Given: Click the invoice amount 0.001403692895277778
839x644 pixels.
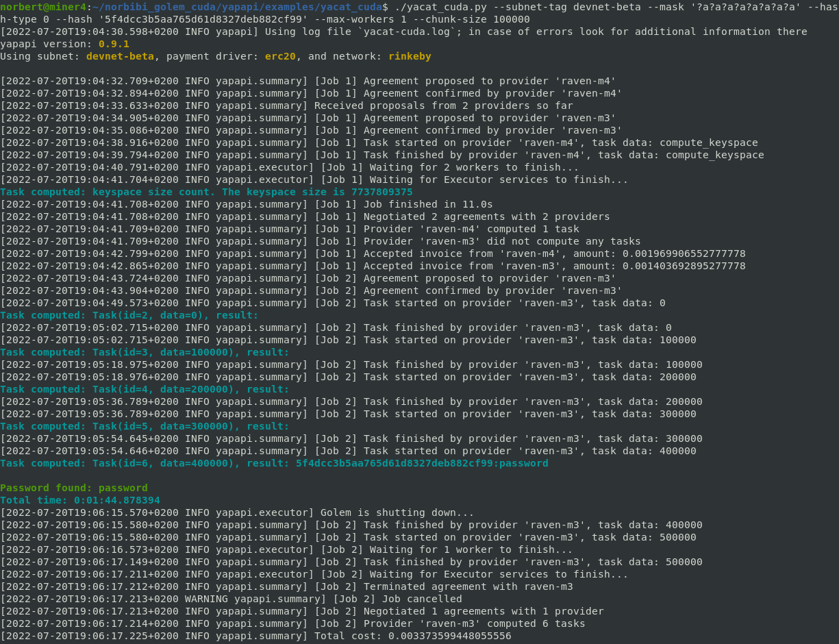Looking at the screenshot, I should [684, 266].
